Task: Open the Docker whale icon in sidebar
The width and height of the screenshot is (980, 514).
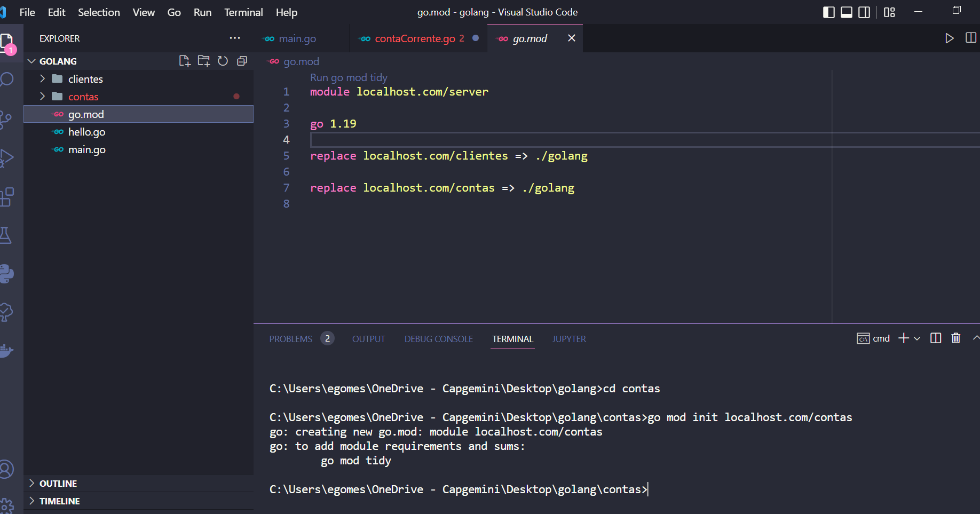Action: tap(6, 351)
